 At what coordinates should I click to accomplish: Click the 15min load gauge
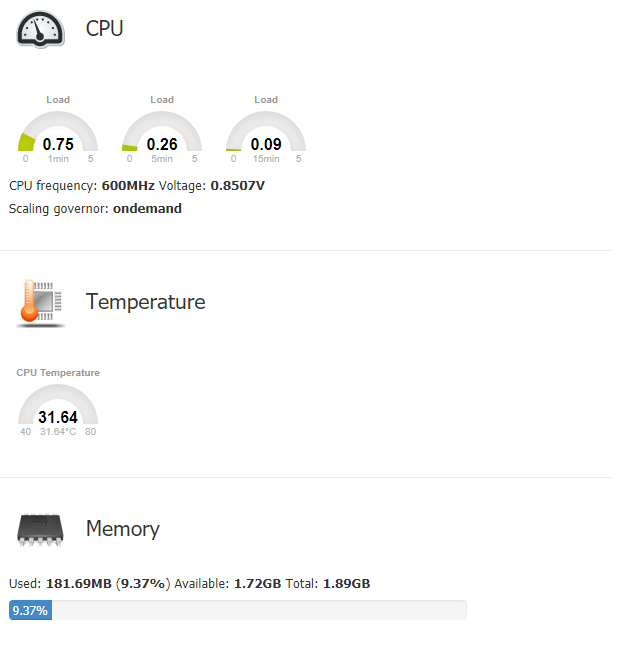point(266,132)
